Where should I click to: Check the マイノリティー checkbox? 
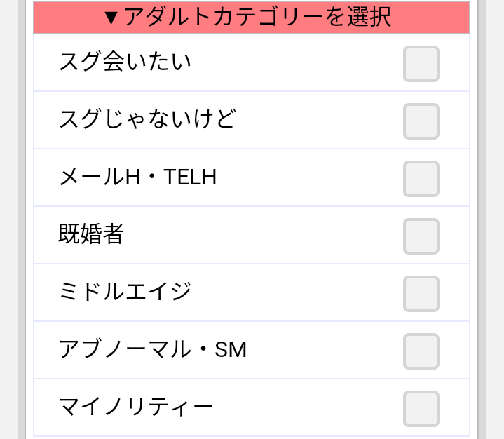tap(421, 409)
